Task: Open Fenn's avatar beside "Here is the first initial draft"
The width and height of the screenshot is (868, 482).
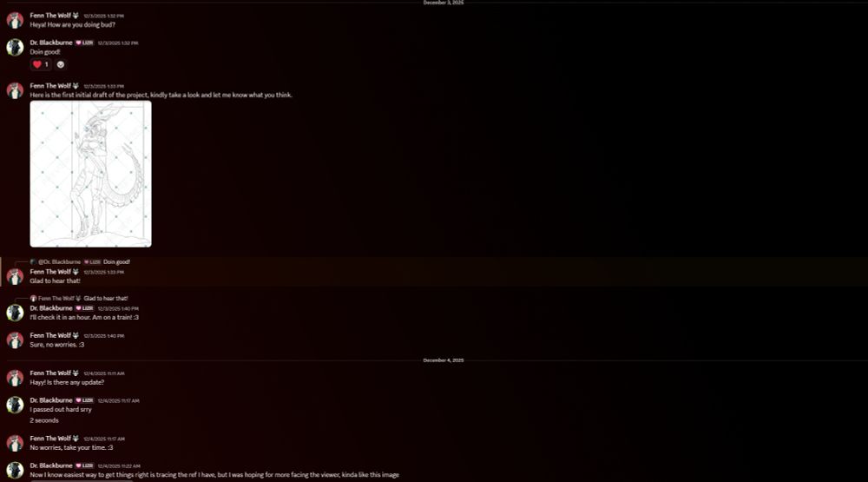Action: click(x=15, y=90)
